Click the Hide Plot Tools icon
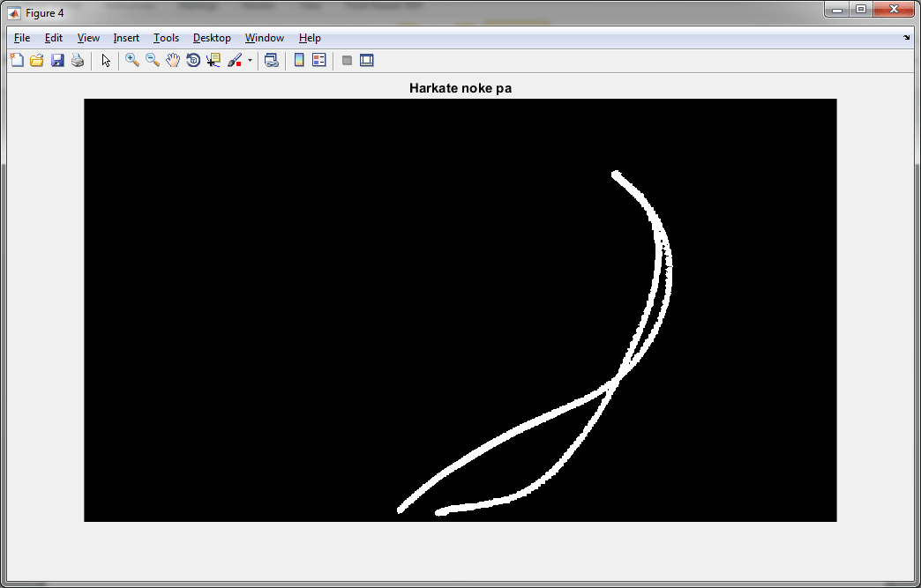This screenshot has width=921, height=588. pyautogui.click(x=347, y=60)
